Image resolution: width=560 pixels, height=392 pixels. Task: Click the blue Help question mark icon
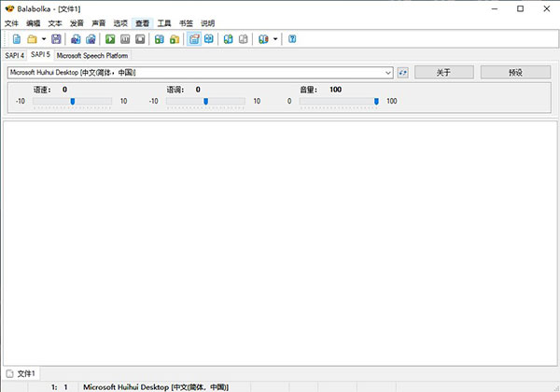[x=292, y=39]
